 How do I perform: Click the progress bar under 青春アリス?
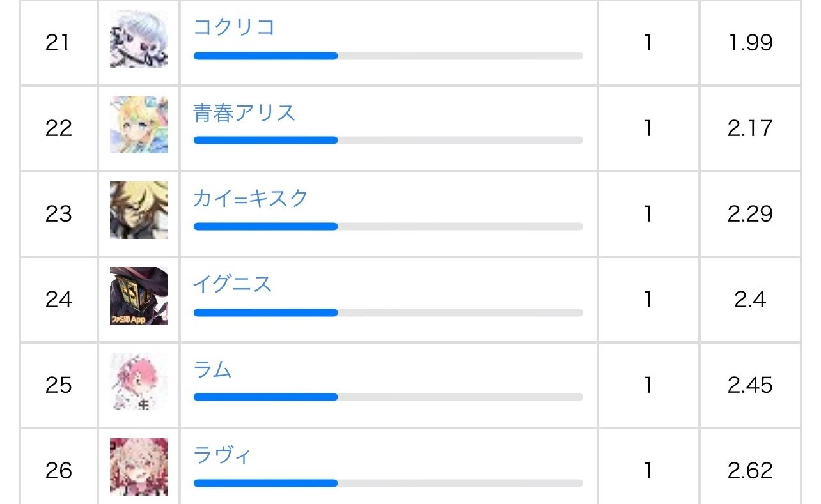388,141
